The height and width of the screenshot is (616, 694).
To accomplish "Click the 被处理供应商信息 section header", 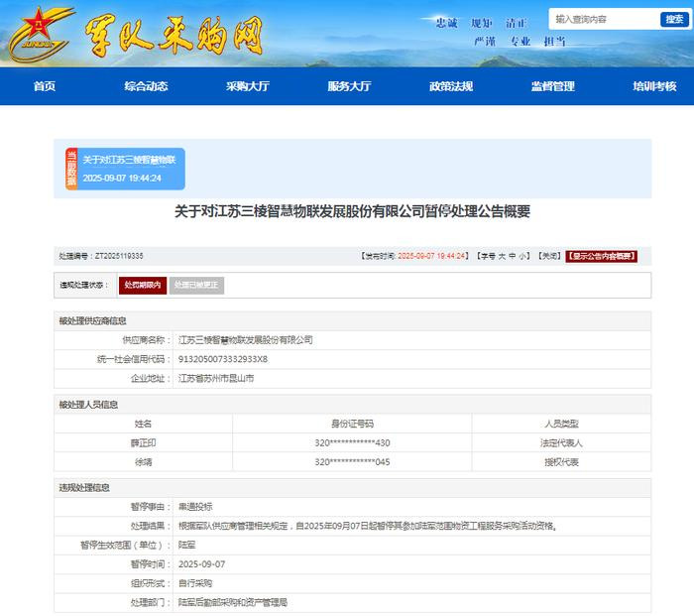I will 93,320.
